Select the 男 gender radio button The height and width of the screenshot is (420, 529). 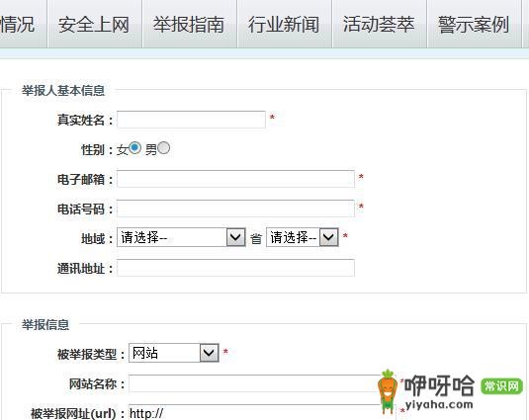(x=163, y=148)
